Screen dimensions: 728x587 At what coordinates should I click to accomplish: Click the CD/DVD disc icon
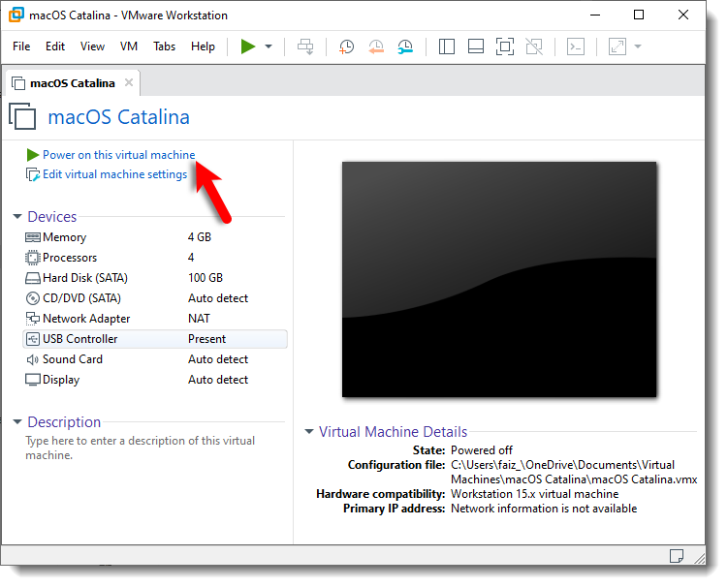tap(33, 298)
